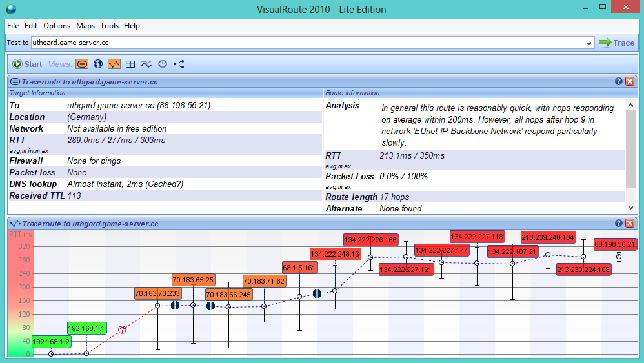The height and width of the screenshot is (363, 644).
Task: Open the Options menu
Action: pyautogui.click(x=57, y=25)
